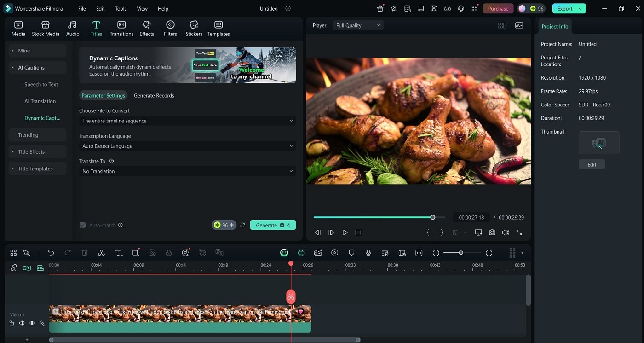Open the Filters panel
This screenshot has height=343, width=644.
pyautogui.click(x=170, y=29)
